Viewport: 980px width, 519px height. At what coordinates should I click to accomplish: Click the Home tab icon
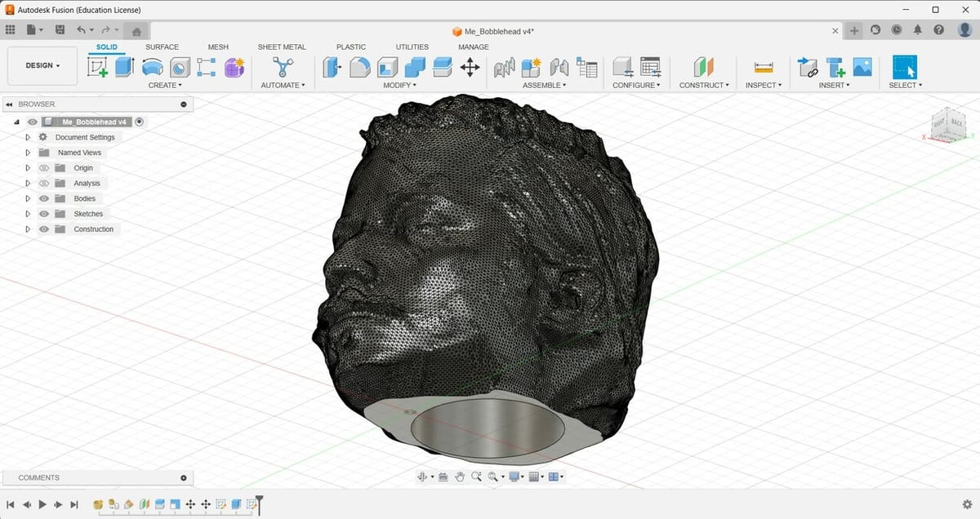click(136, 31)
